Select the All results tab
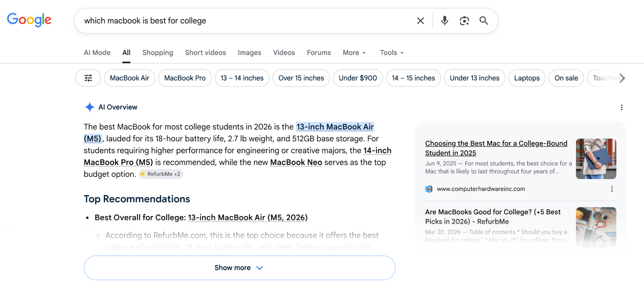Image resolution: width=644 pixels, height=285 pixels. [126, 53]
